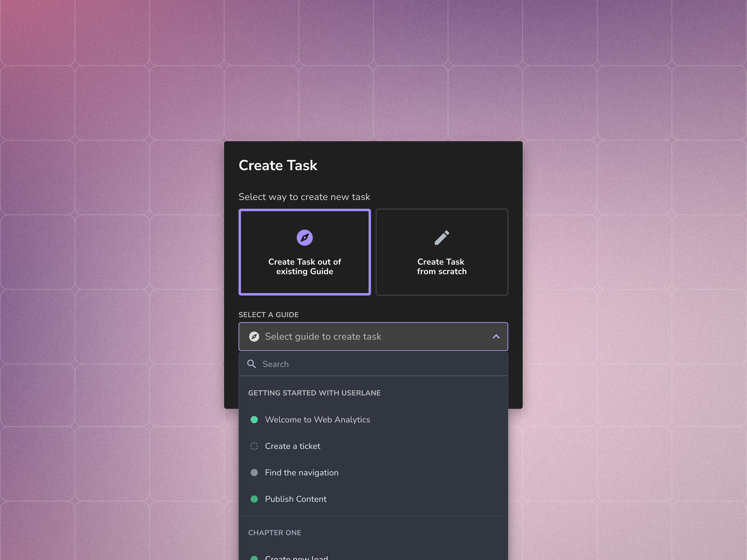Click green status dot beside Welcome to Web Analytics
This screenshot has height=560, width=747.
click(x=254, y=420)
